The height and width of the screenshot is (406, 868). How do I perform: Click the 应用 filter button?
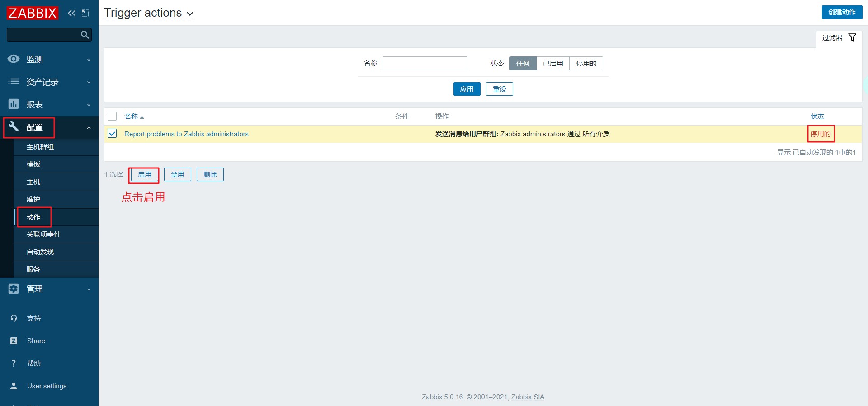click(467, 89)
